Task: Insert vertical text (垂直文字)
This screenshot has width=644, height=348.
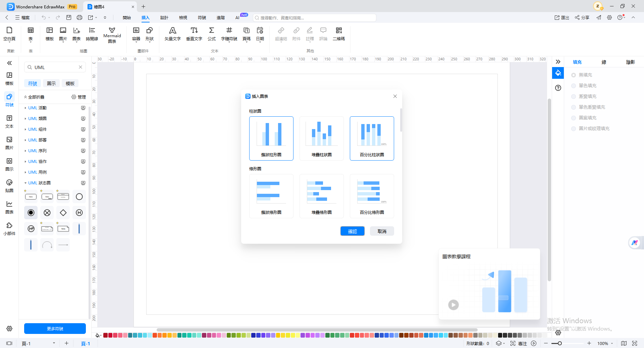Action: 194,34
